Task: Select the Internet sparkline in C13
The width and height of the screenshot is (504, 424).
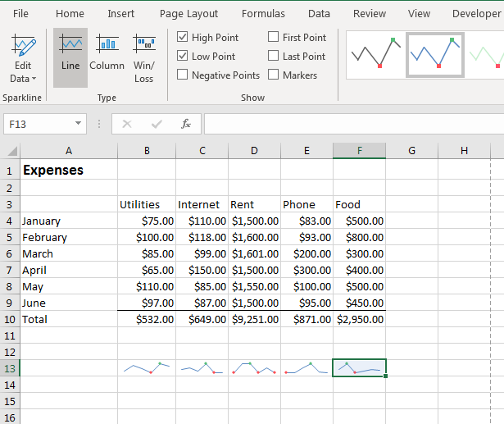Action: (x=202, y=368)
